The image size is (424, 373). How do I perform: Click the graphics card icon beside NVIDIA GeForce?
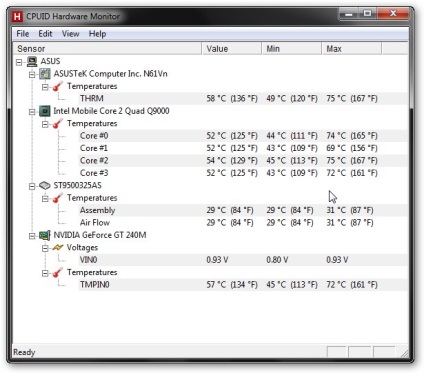pyautogui.click(x=45, y=235)
